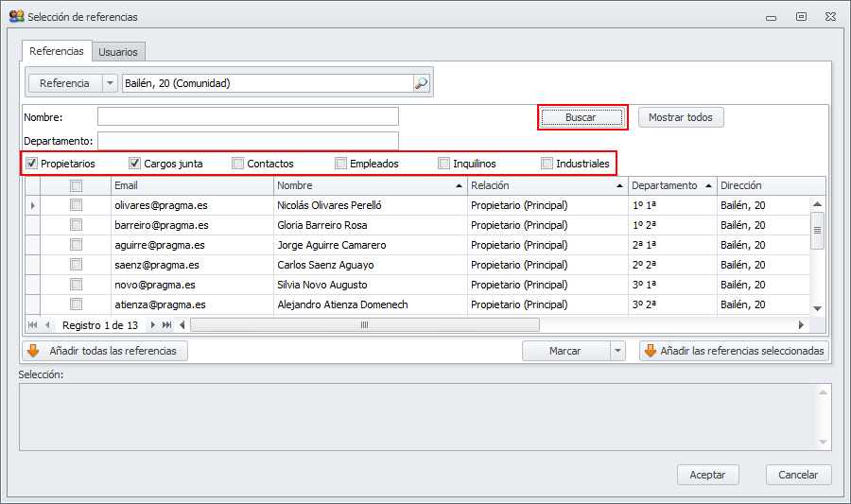The height and width of the screenshot is (504, 851).
Task: Select the Referencias tab
Action: [x=57, y=51]
